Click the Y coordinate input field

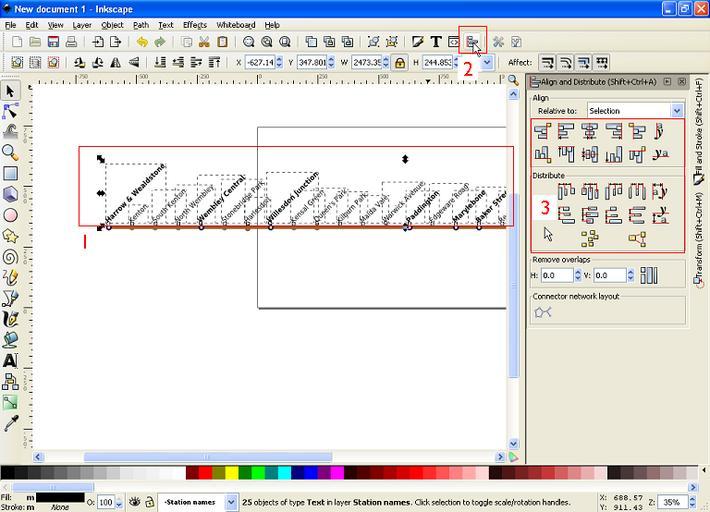click(x=312, y=62)
